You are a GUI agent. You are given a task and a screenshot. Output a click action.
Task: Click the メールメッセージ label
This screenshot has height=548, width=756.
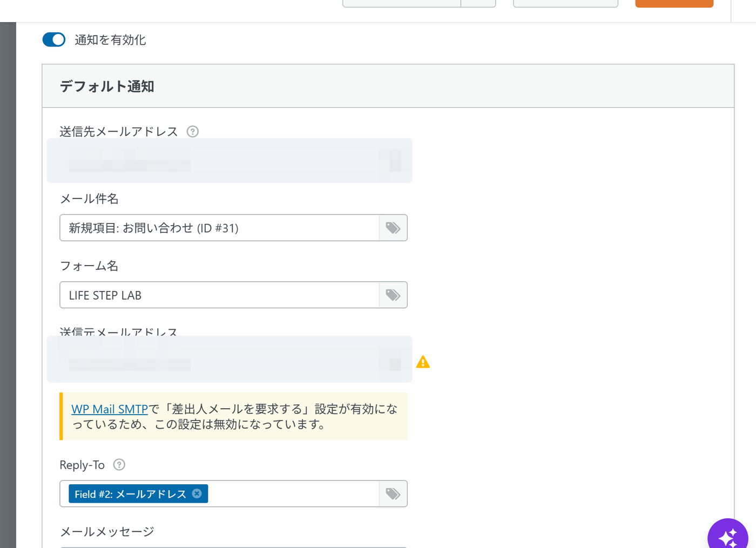pos(107,531)
